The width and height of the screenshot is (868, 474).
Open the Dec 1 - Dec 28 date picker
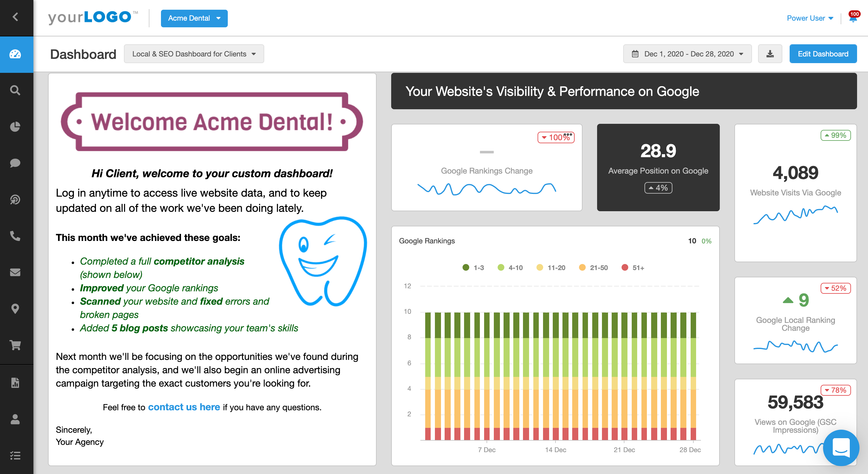(687, 53)
